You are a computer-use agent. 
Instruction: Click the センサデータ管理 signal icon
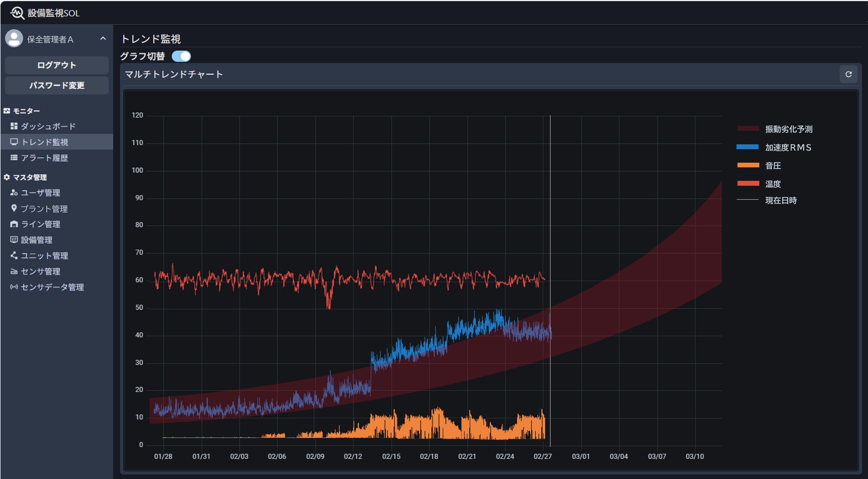click(14, 287)
